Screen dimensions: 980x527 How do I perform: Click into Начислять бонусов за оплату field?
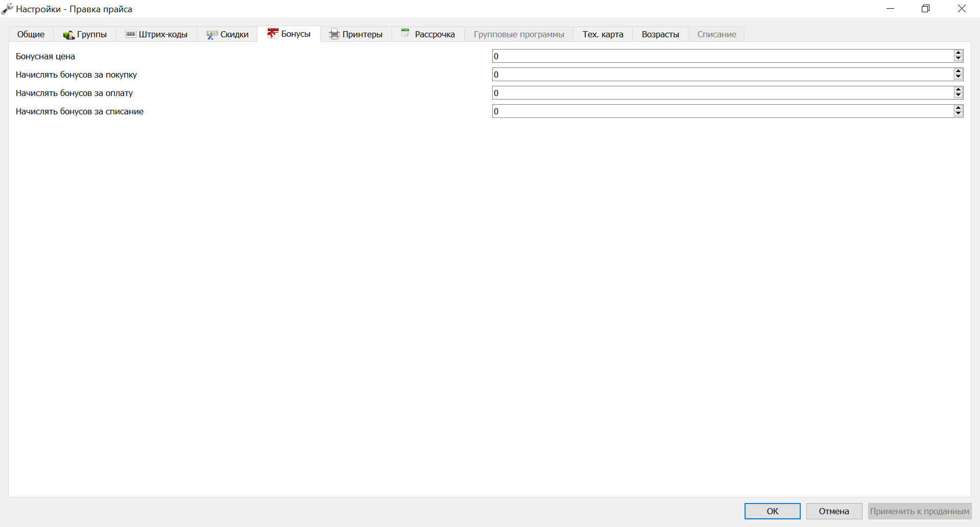[x=723, y=93]
